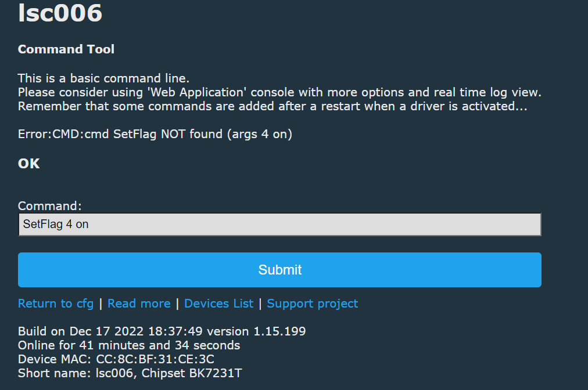The height and width of the screenshot is (390, 588).
Task: Focus the Command input field
Action: point(279,225)
